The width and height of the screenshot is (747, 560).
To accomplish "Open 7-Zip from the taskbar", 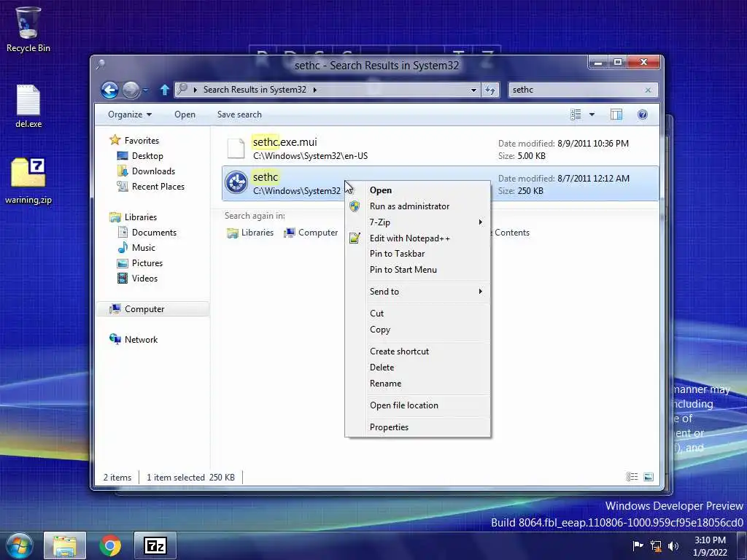I will click(155, 545).
